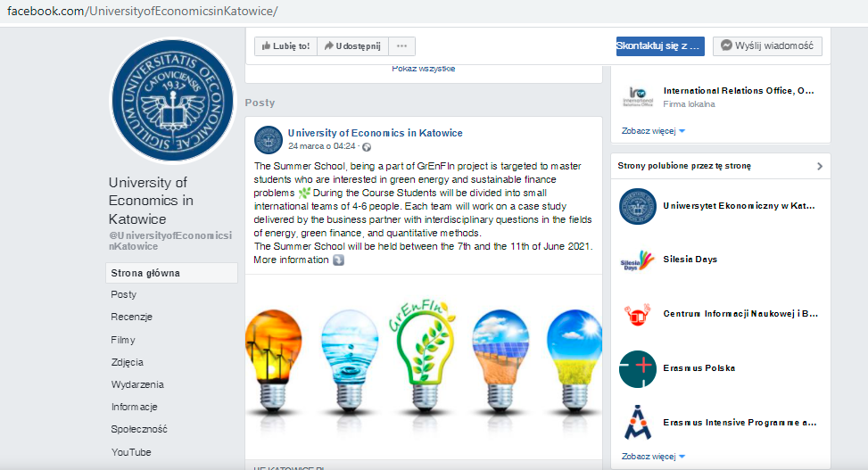This screenshot has height=470, width=868.
Task: Click the Pokaż wszystkie link
Action: tap(424, 69)
